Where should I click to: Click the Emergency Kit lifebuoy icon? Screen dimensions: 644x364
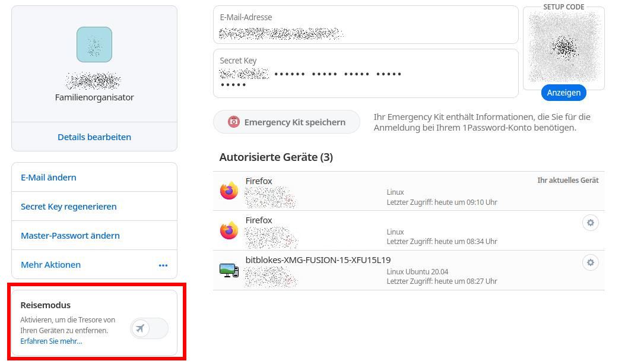coord(234,122)
